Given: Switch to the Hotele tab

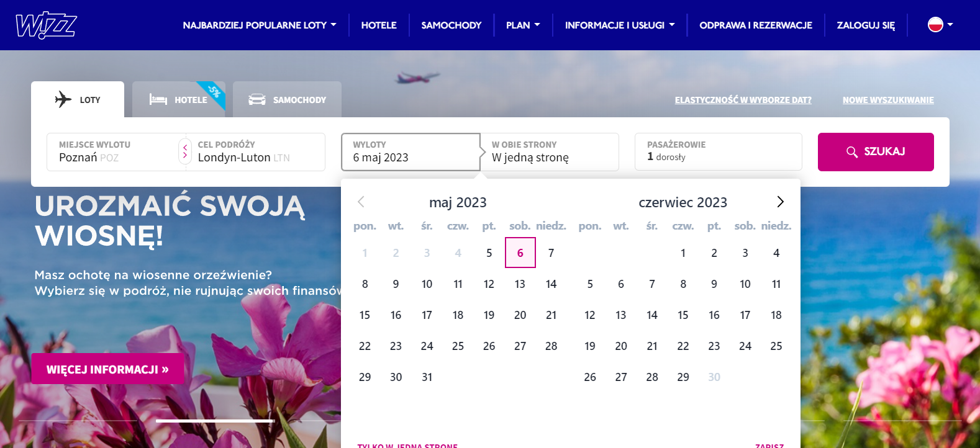Looking at the screenshot, I should point(179,99).
